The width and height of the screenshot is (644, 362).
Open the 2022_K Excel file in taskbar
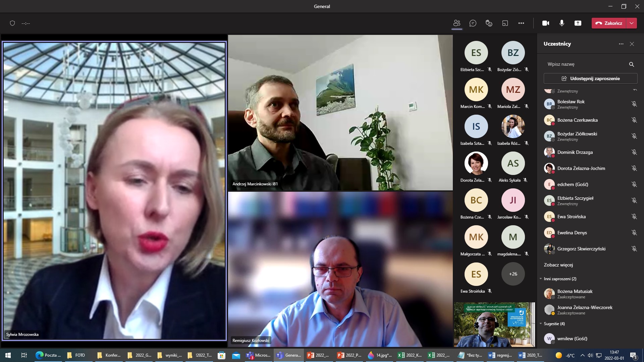tap(410, 355)
